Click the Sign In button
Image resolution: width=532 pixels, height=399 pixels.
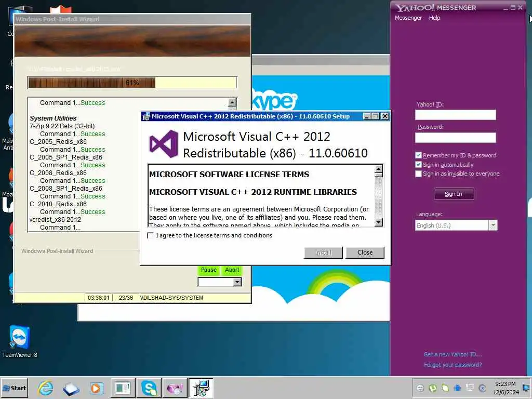point(454,194)
